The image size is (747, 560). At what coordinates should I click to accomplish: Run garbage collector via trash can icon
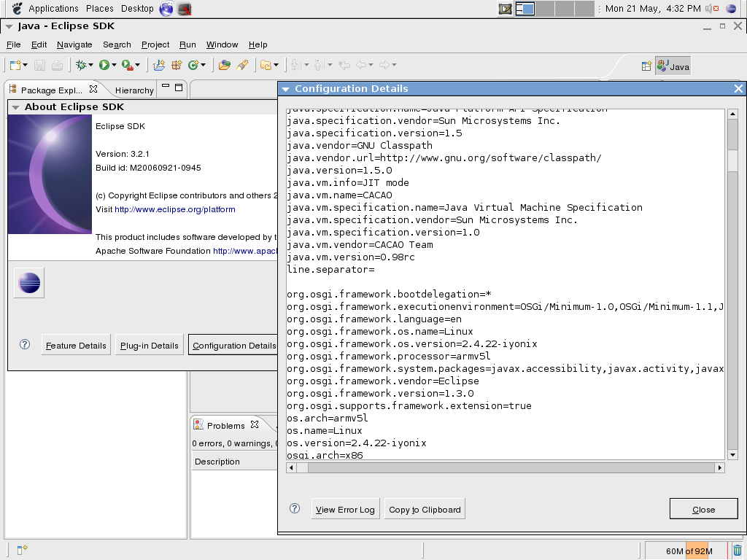point(738,551)
